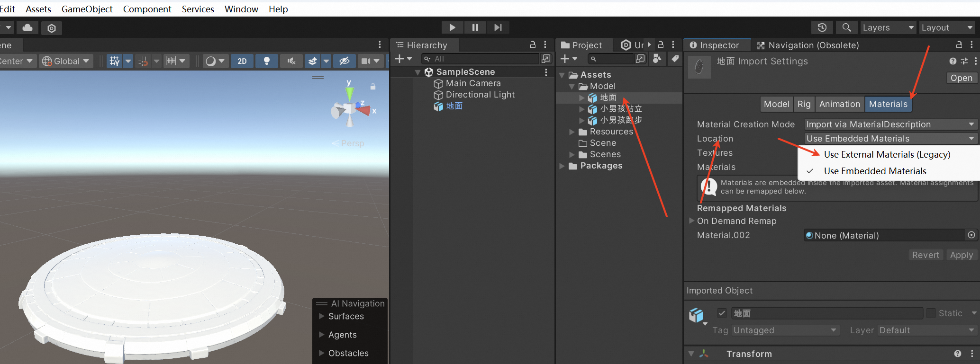Click the Step frame button
The image size is (980, 364).
click(498, 27)
